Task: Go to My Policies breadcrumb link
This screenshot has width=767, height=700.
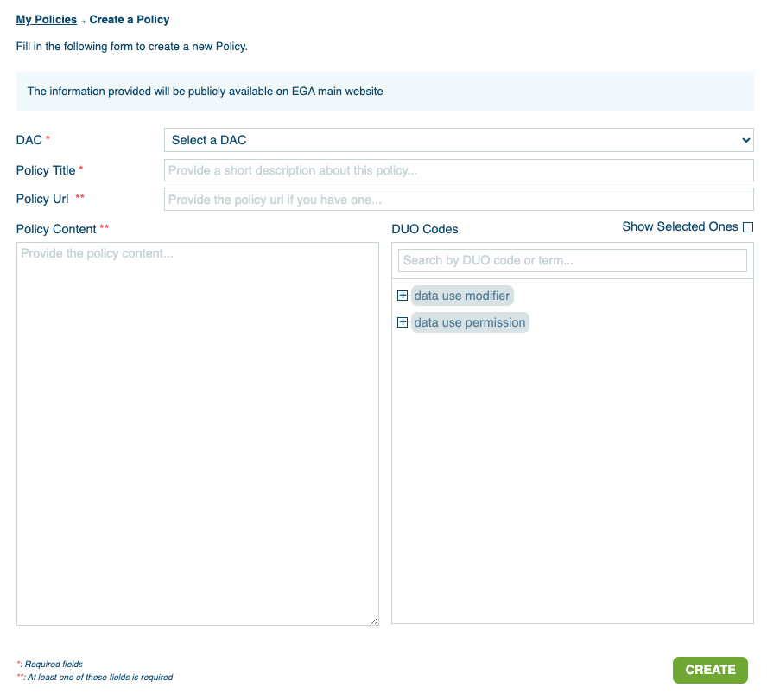Action: (x=46, y=19)
